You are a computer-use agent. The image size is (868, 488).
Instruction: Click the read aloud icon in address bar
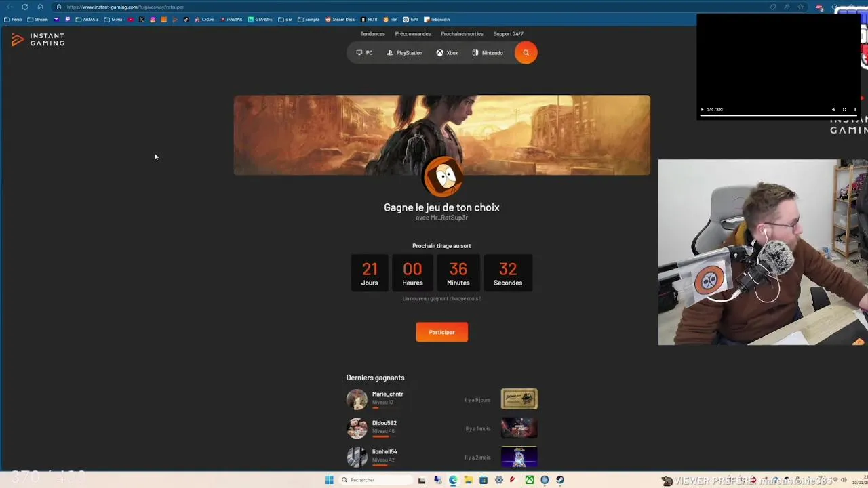787,7
